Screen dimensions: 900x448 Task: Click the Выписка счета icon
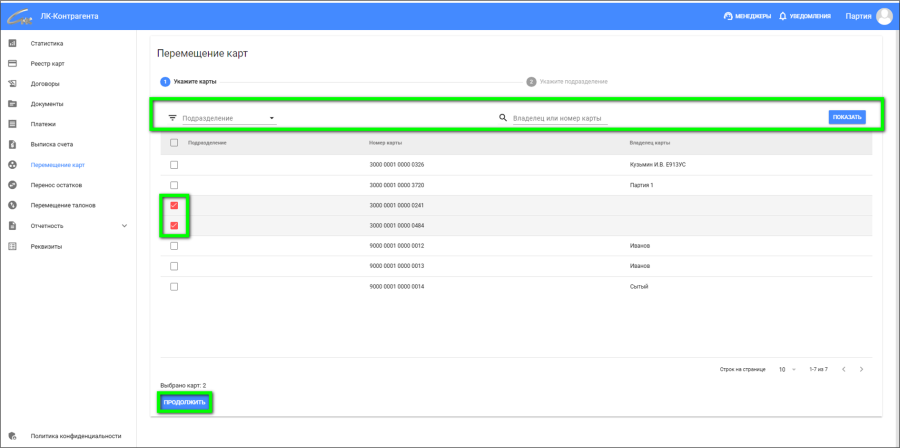[x=12, y=144]
